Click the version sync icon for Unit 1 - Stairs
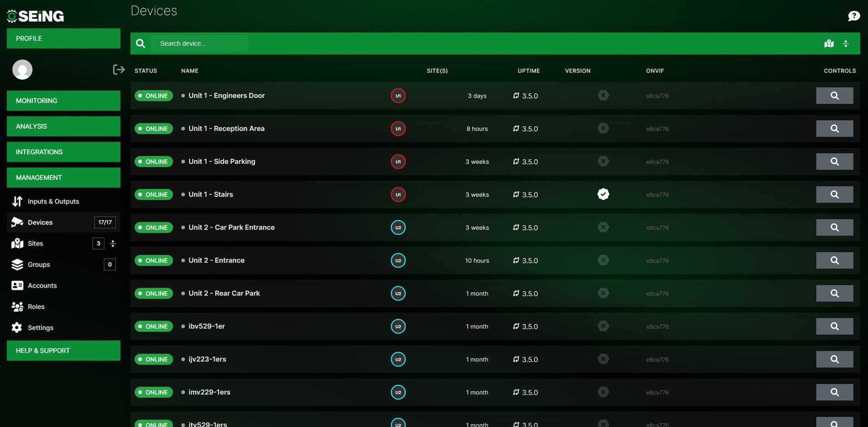This screenshot has width=868, height=427. coord(516,195)
